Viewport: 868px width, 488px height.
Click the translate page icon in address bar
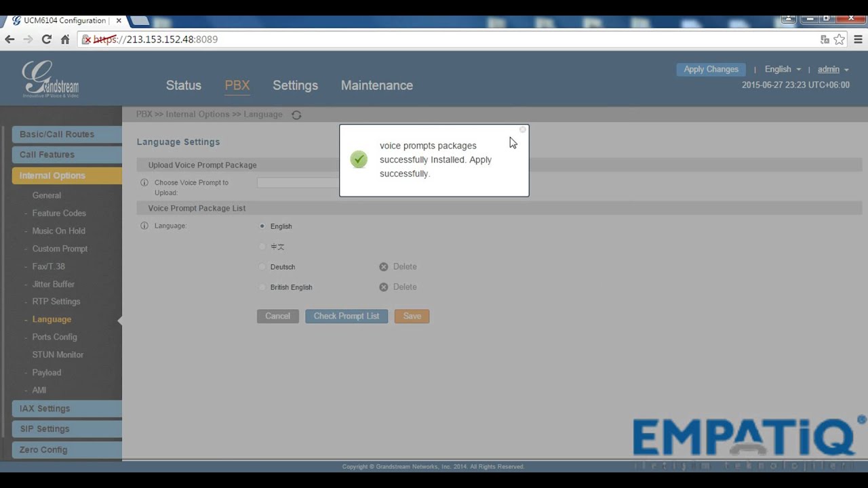825,39
